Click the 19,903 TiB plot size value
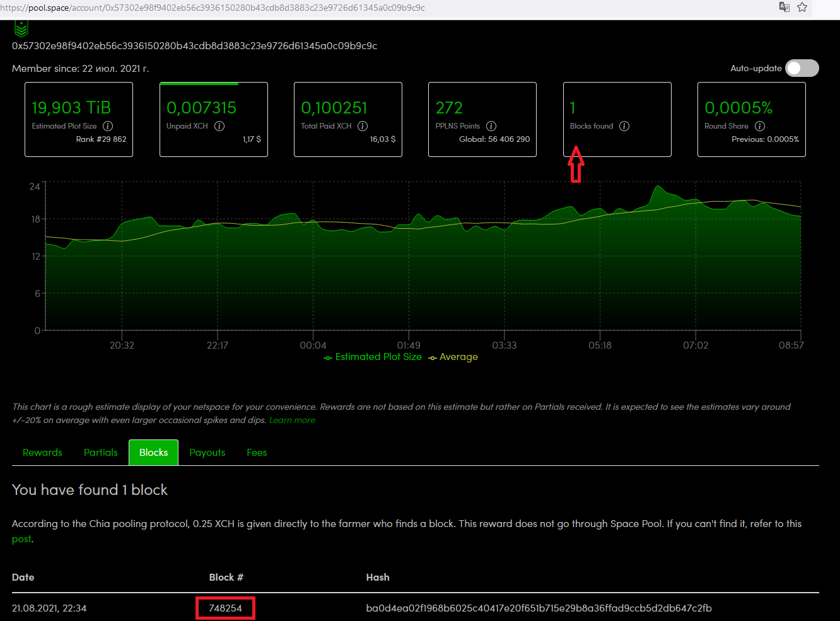840x621 pixels. click(71, 108)
